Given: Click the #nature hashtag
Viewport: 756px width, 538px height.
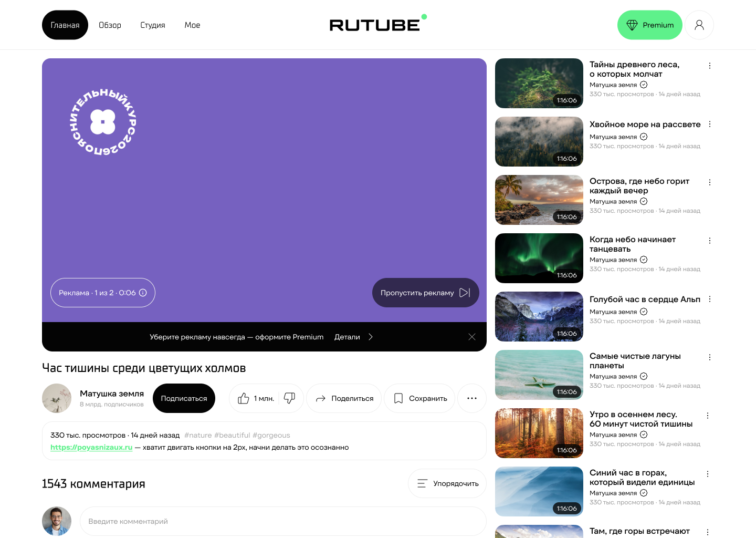Looking at the screenshot, I should 198,436.
